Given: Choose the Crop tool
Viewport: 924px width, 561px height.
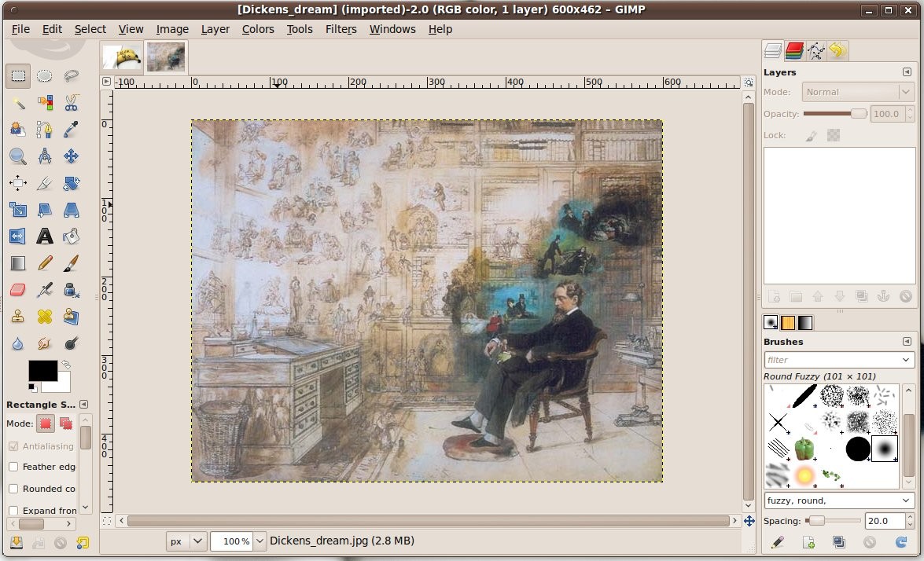Looking at the screenshot, I should coord(44,183).
